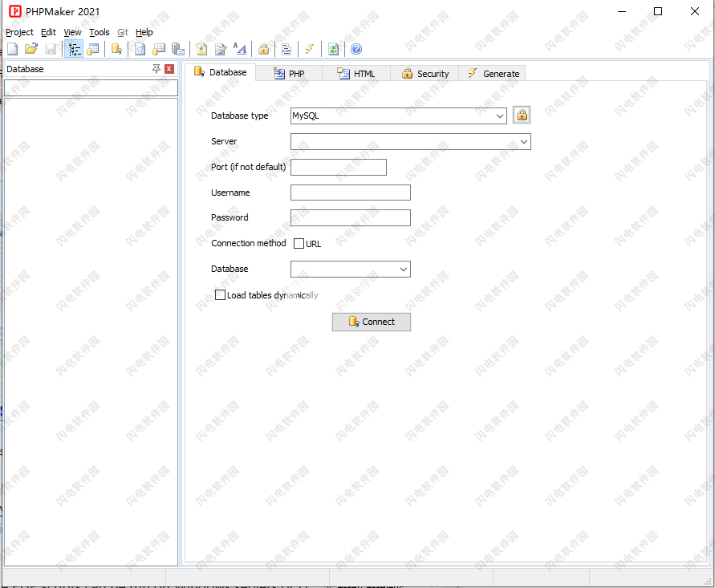The height and width of the screenshot is (588, 715).
Task: Open the View menu
Action: [x=72, y=32]
